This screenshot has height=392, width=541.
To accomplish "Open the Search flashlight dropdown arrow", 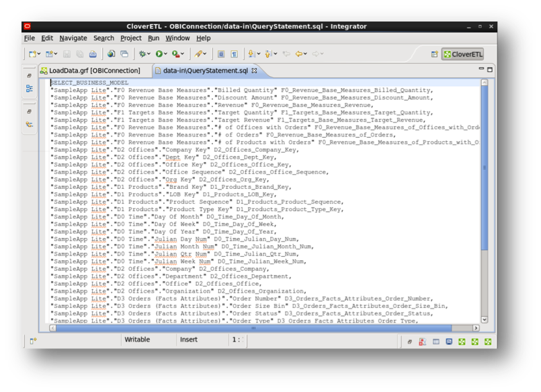I will (x=205, y=54).
